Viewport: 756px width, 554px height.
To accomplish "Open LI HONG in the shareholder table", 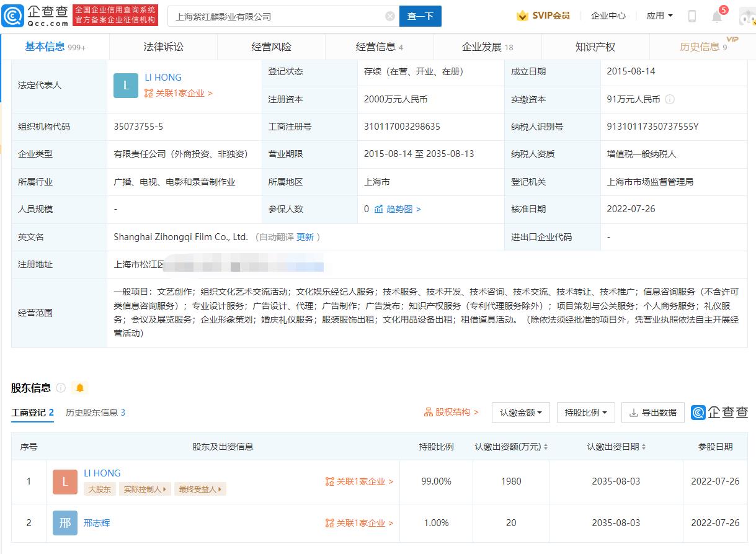I will point(102,473).
